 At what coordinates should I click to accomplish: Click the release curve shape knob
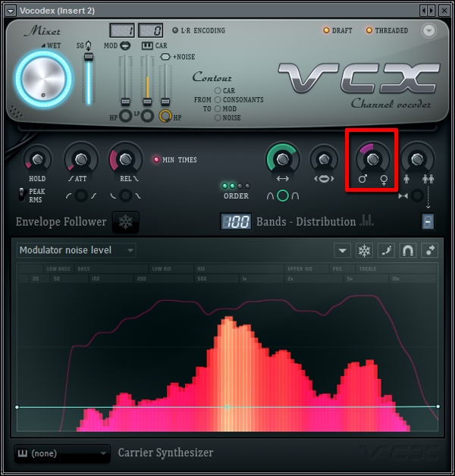tap(125, 196)
